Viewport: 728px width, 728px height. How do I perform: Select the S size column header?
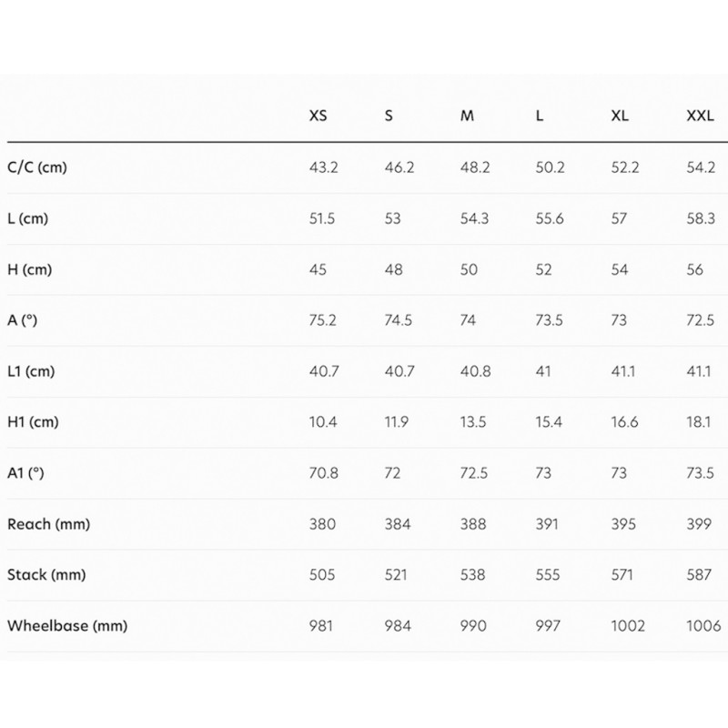point(389,117)
